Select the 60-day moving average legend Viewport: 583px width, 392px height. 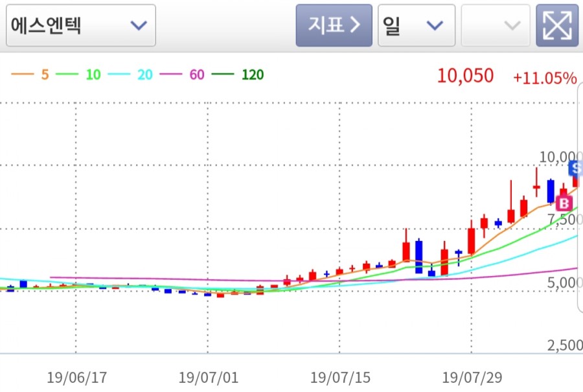pos(182,75)
